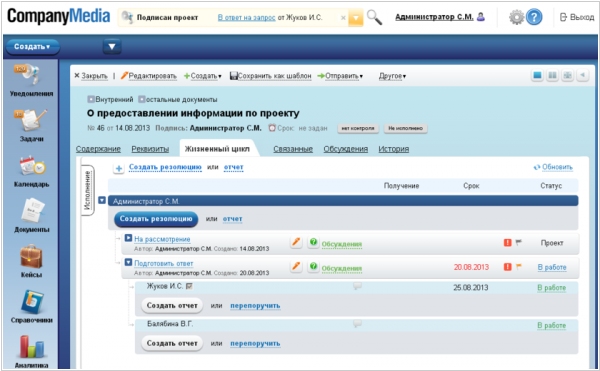Click the green discussion icon for Подготовить ответ
This screenshot has height=371, width=600.
coord(313,266)
